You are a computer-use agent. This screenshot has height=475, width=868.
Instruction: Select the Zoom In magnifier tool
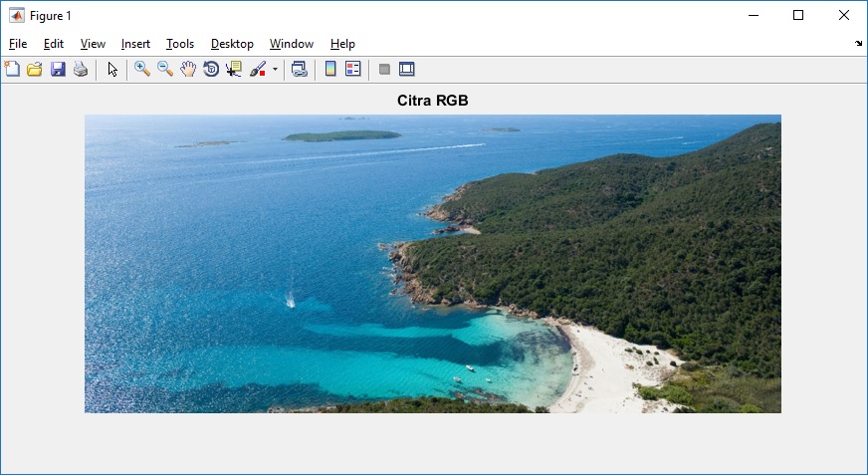click(142, 69)
